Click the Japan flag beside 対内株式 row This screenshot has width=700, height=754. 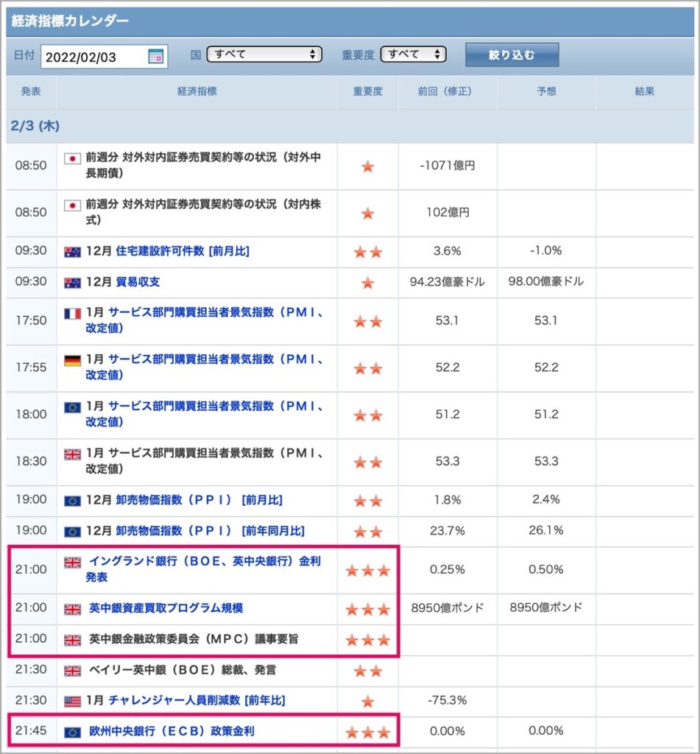pos(72,205)
